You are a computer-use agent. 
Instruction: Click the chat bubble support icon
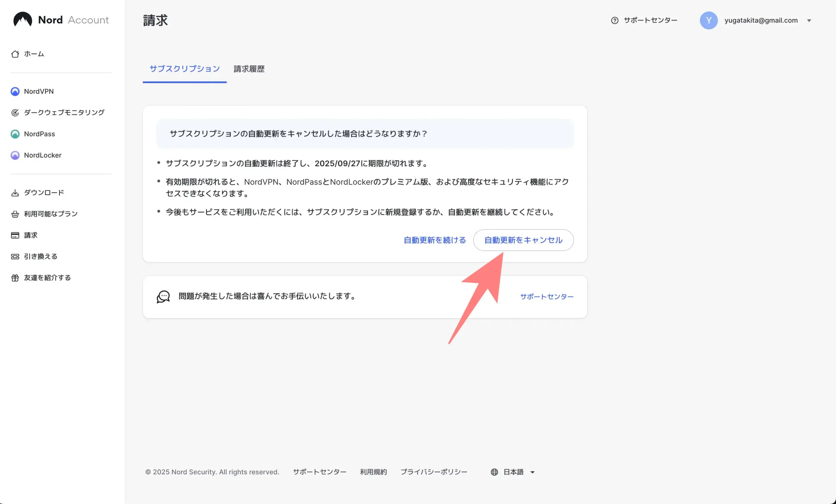coord(163,297)
